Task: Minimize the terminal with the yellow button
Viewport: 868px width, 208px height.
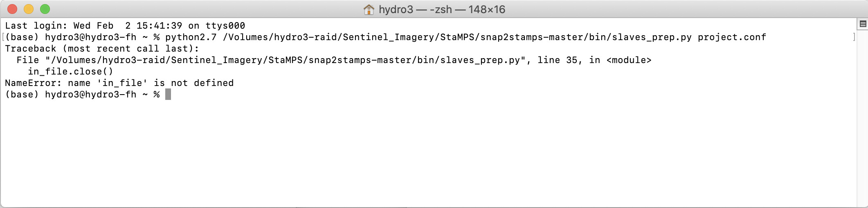Action: tap(29, 9)
